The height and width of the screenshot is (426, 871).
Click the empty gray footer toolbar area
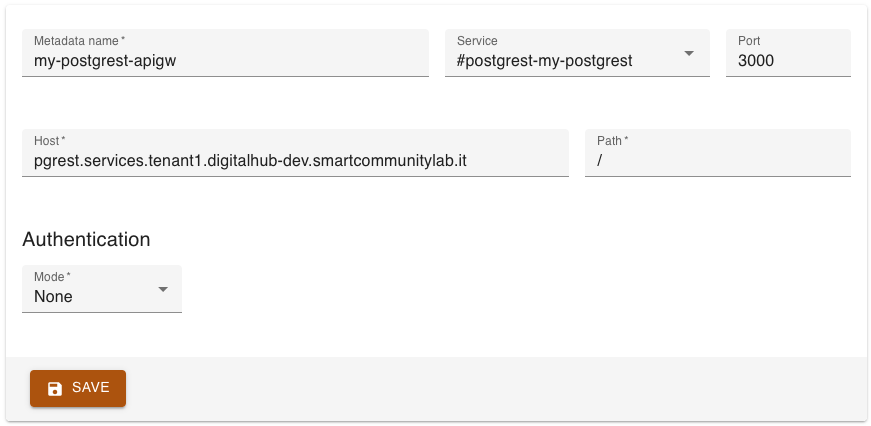pos(500,388)
